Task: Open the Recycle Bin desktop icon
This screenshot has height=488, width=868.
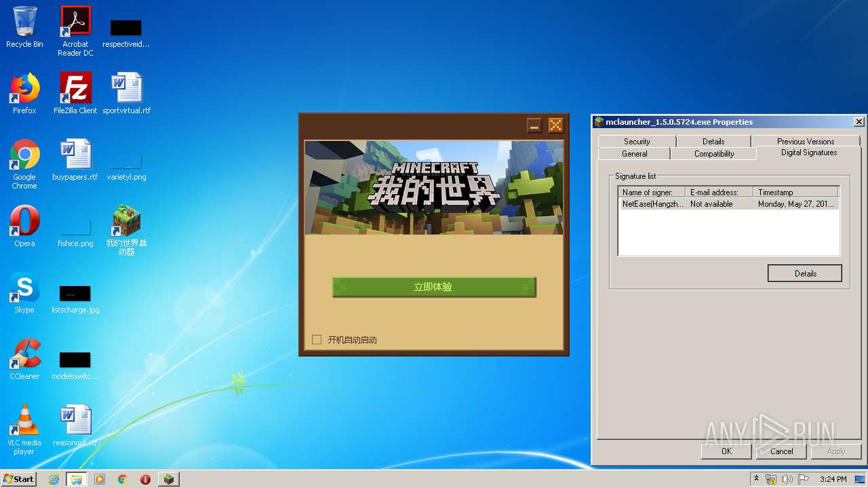Action: [24, 27]
